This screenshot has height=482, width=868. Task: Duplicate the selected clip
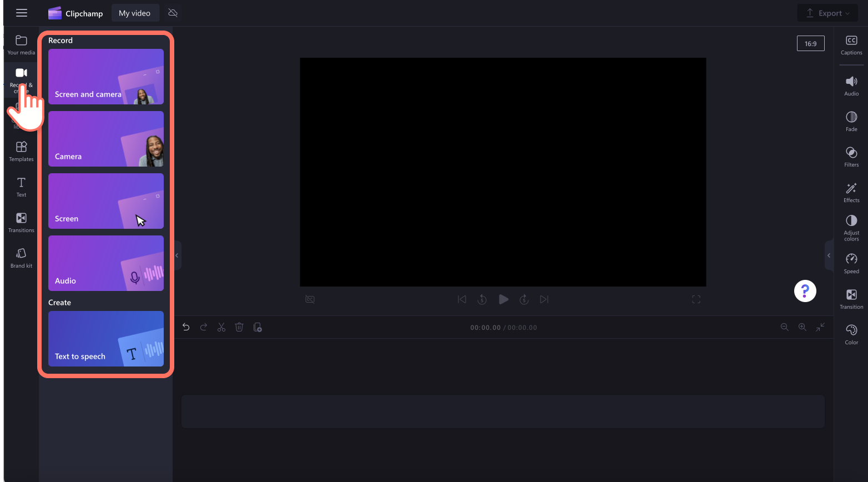point(258,327)
